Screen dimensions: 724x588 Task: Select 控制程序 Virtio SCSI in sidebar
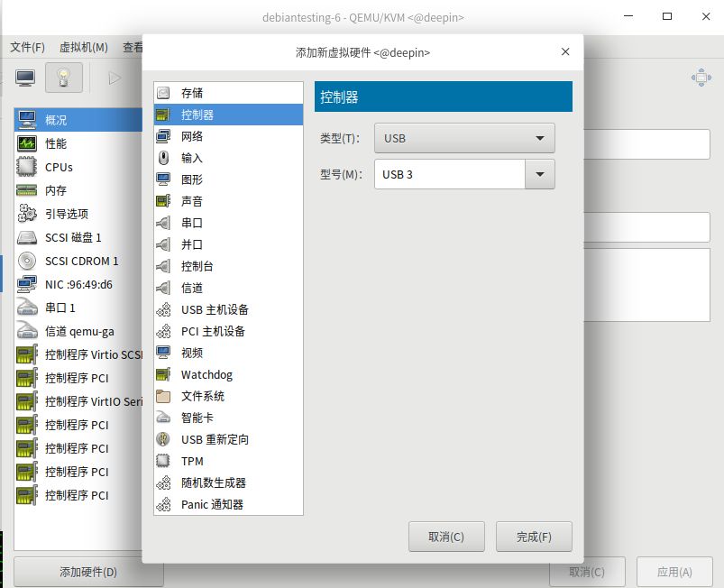tap(78, 354)
